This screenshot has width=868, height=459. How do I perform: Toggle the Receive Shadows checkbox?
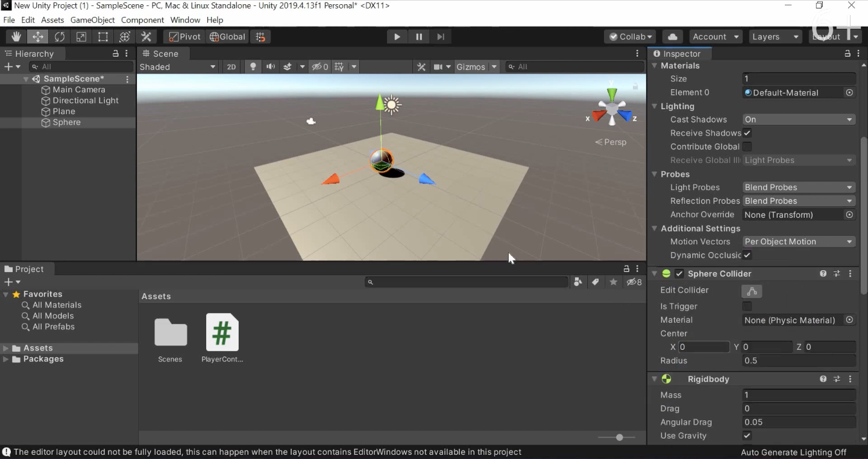(747, 133)
